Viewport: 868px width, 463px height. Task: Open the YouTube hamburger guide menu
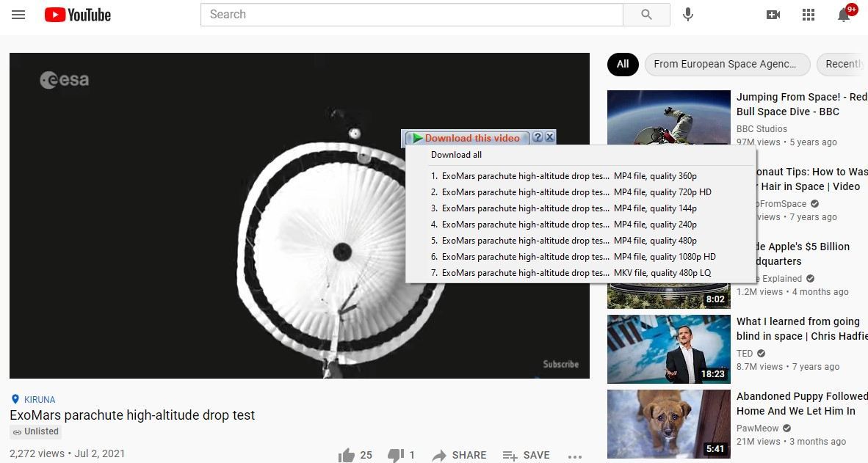18,15
